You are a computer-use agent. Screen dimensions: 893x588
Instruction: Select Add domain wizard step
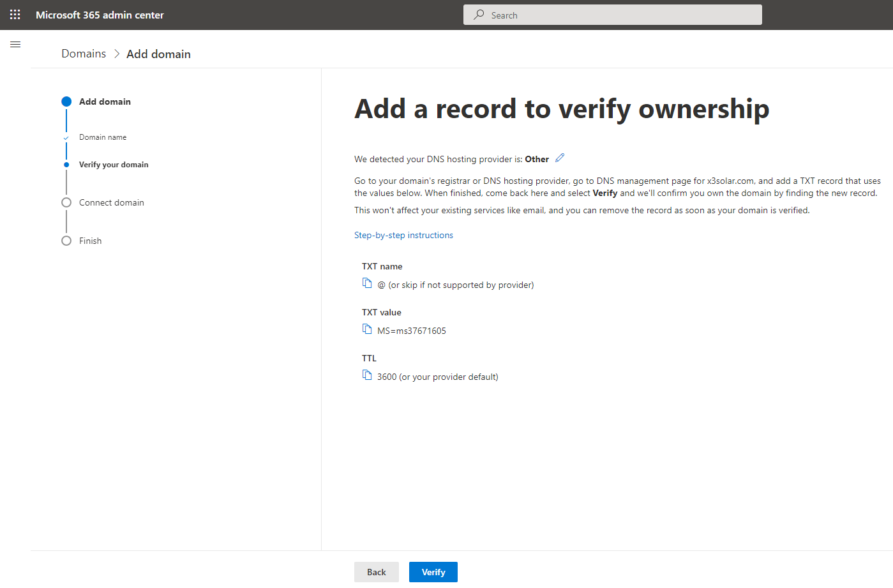[x=105, y=102]
